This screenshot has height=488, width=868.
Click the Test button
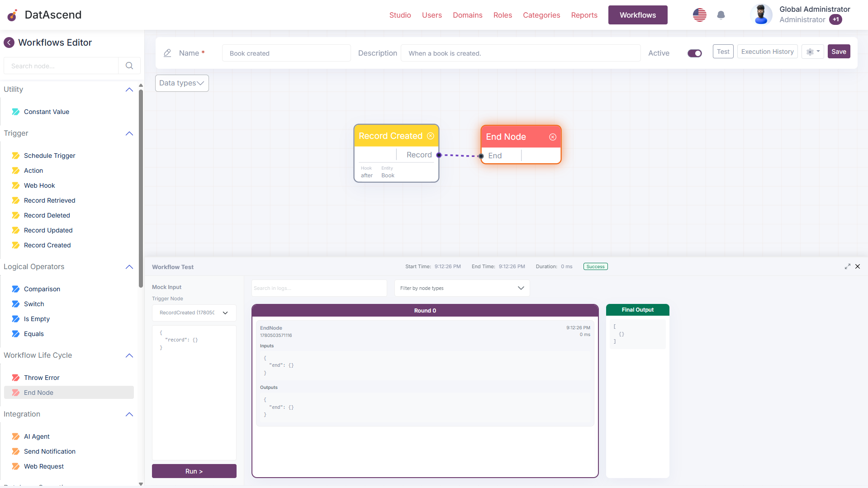[723, 52]
